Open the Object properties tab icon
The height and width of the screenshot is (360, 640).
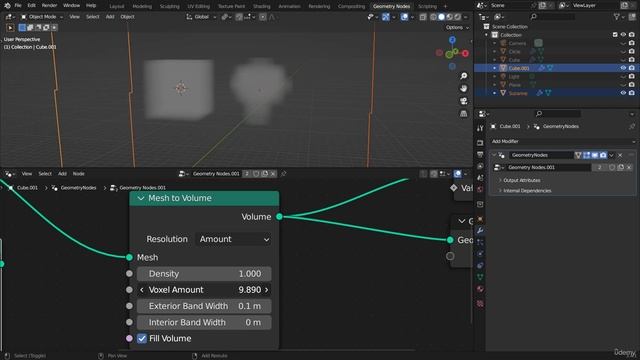[x=480, y=219]
